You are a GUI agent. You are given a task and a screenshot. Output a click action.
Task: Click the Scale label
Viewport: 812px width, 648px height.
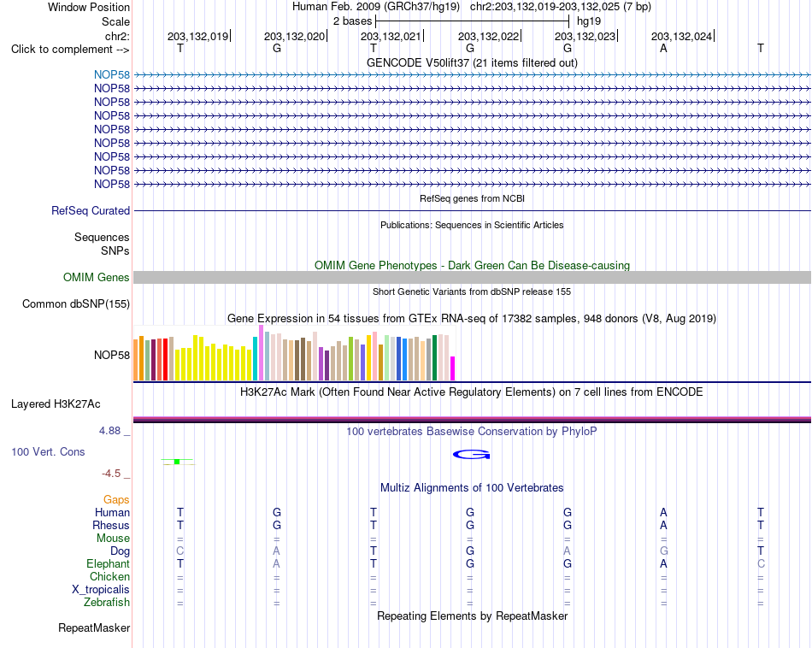(x=115, y=21)
